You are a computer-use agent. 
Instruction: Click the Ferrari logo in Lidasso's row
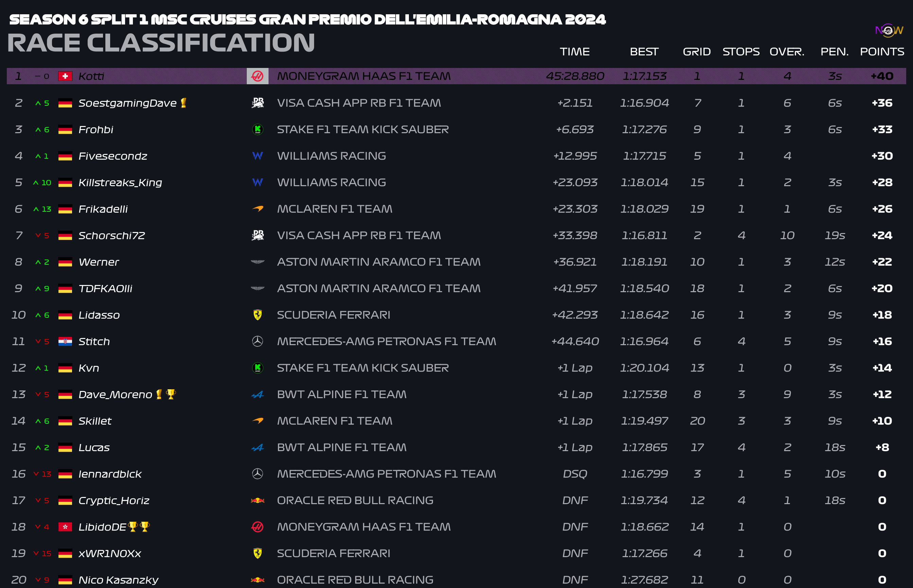click(257, 315)
